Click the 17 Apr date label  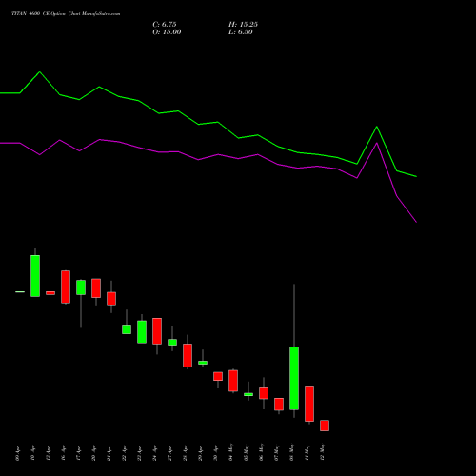[x=79, y=454]
